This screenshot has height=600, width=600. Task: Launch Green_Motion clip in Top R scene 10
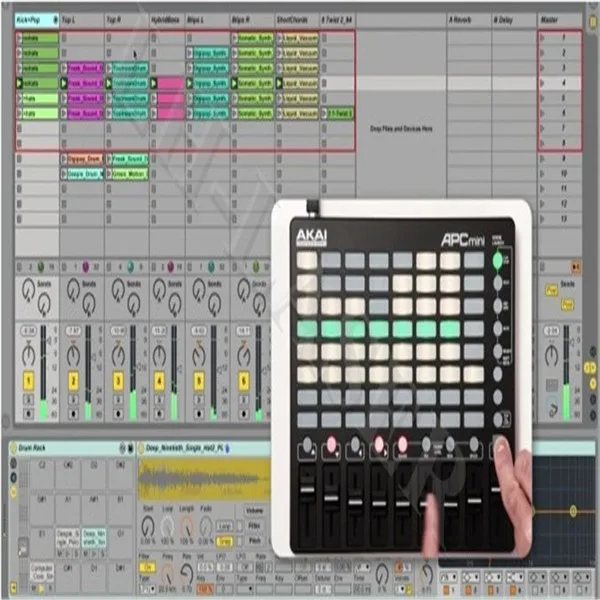109,173
